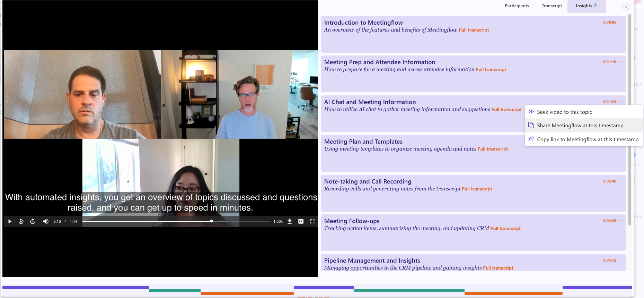Change the 1.00x playback speed
This screenshot has width=644, height=298.
click(278, 221)
